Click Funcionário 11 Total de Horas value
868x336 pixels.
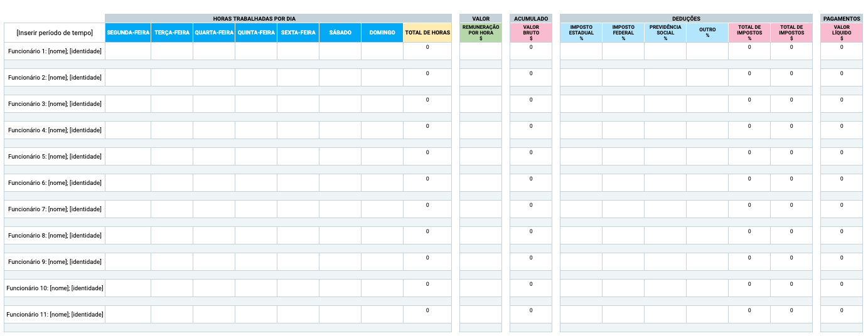tap(427, 315)
